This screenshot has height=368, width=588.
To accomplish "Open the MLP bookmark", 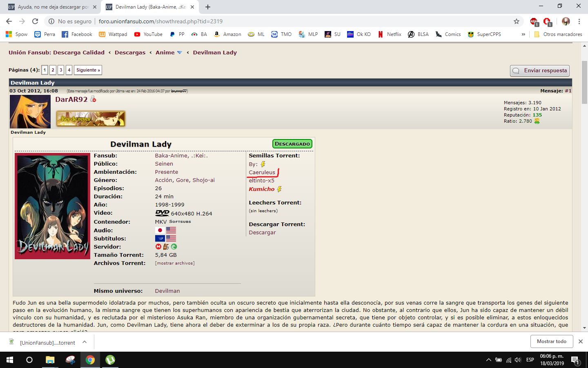I will [308, 34].
